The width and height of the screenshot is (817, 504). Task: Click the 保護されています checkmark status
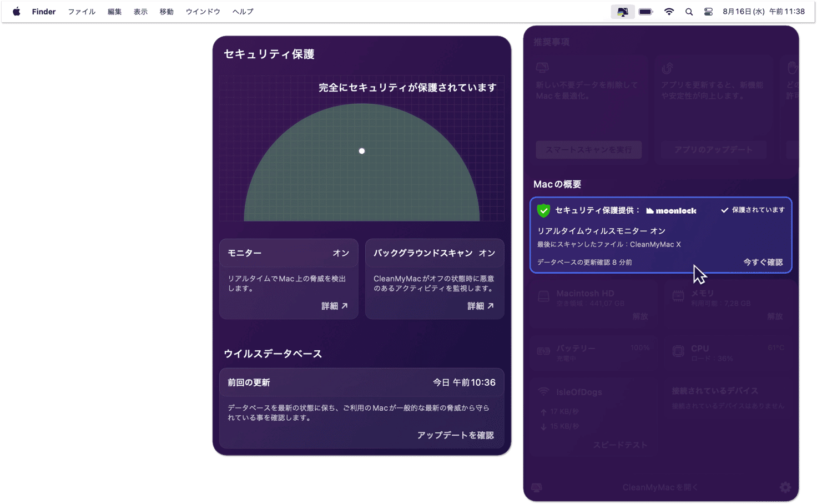click(x=753, y=210)
